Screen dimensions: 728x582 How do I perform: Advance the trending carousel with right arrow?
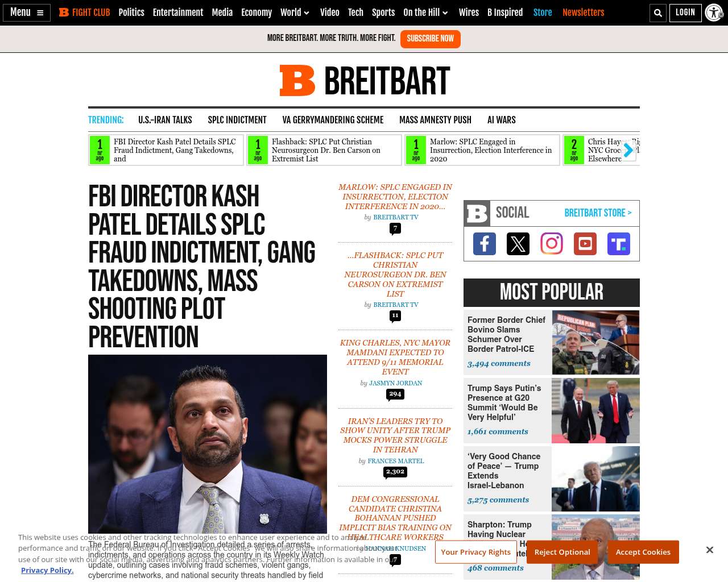pos(628,150)
